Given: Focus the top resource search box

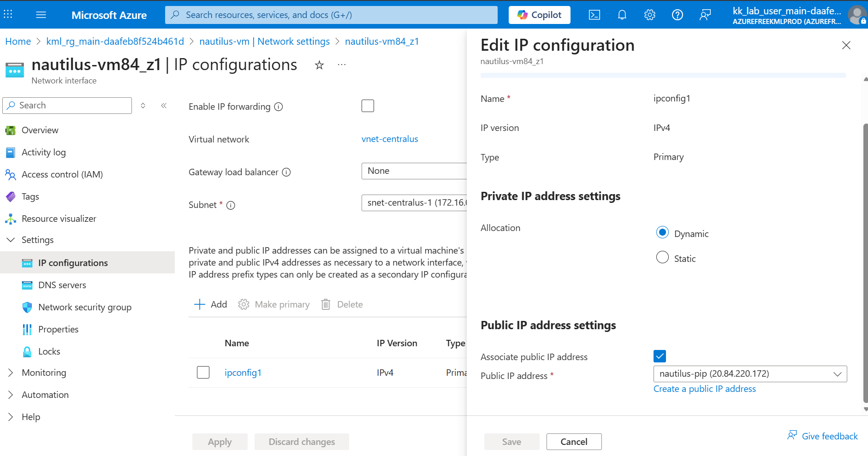Looking at the screenshot, I should click(331, 15).
